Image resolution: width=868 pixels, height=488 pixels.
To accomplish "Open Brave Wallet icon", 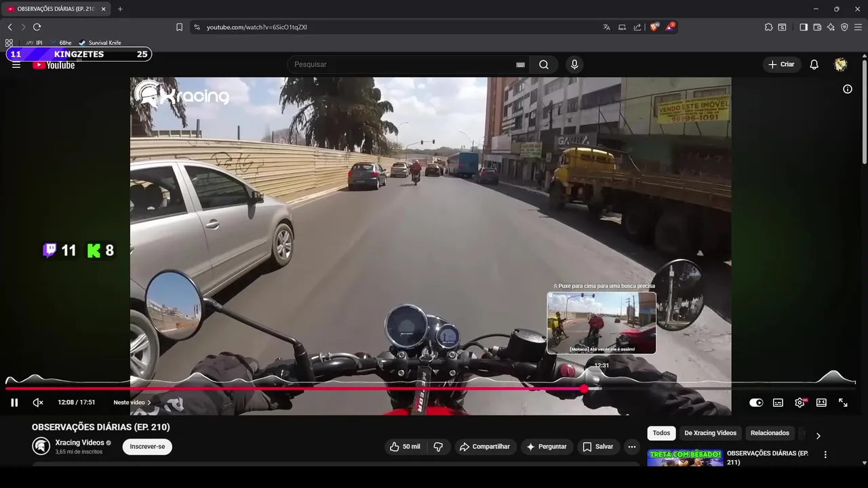I will pyautogui.click(x=817, y=27).
